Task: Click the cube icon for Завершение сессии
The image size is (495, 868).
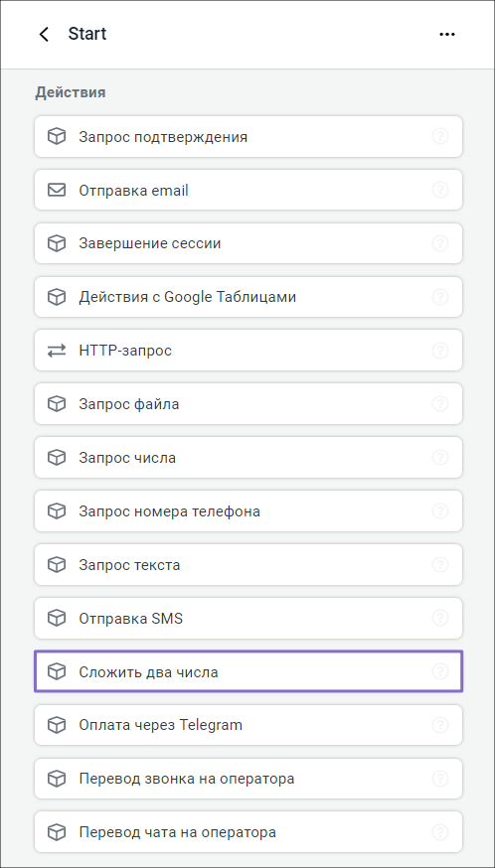Action: pyautogui.click(x=56, y=243)
